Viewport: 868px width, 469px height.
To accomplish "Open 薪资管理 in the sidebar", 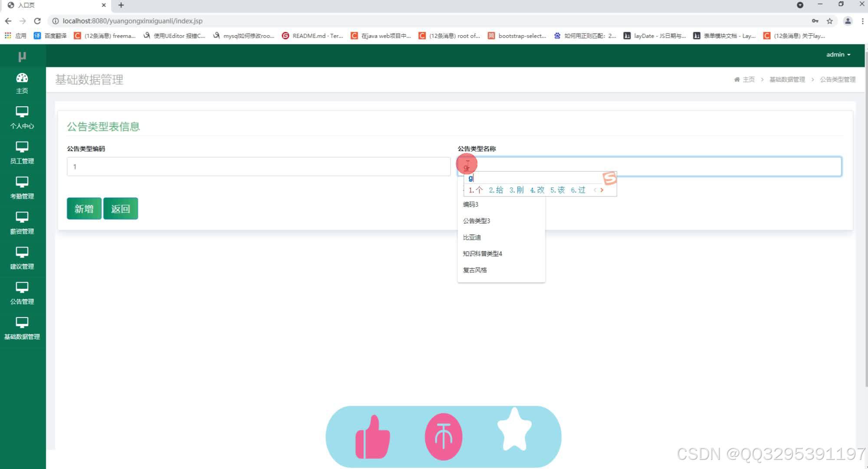I will (x=22, y=224).
